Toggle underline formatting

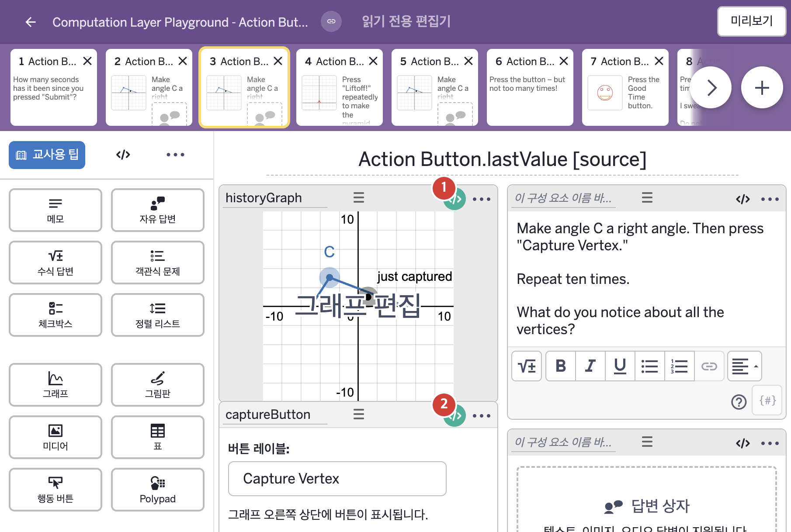click(x=620, y=366)
